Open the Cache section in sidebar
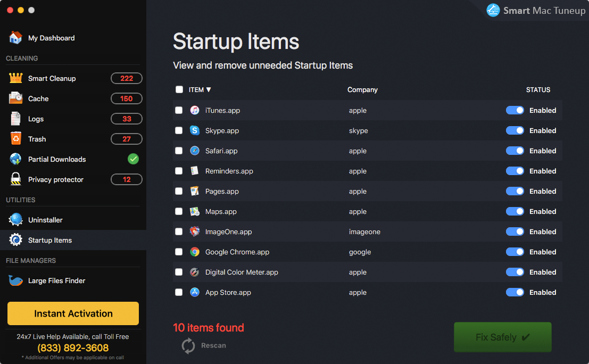The width and height of the screenshot is (589, 364). click(38, 98)
